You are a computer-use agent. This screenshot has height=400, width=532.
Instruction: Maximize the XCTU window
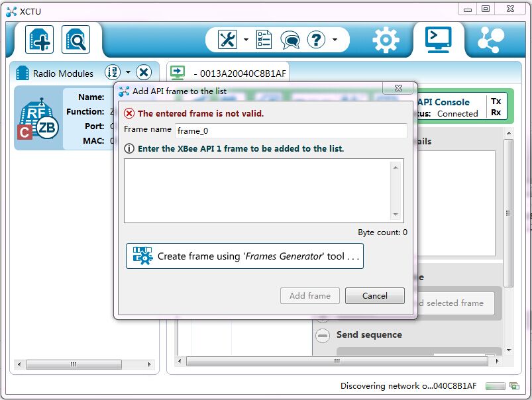point(486,9)
